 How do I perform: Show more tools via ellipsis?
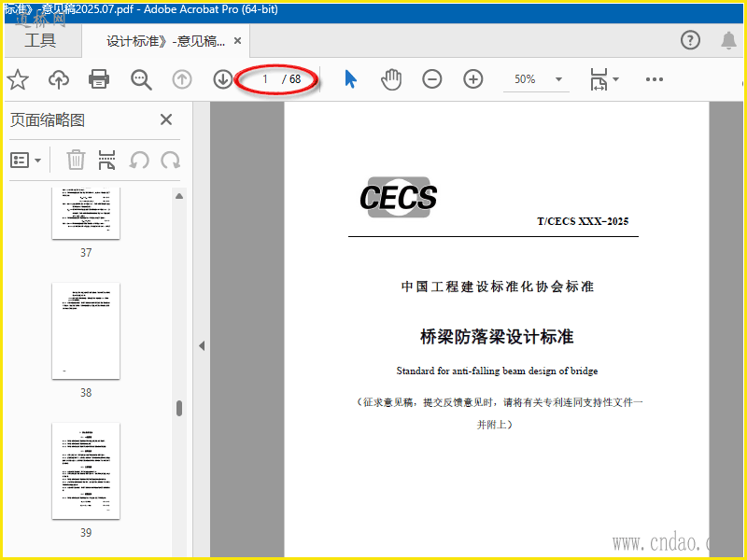655,79
